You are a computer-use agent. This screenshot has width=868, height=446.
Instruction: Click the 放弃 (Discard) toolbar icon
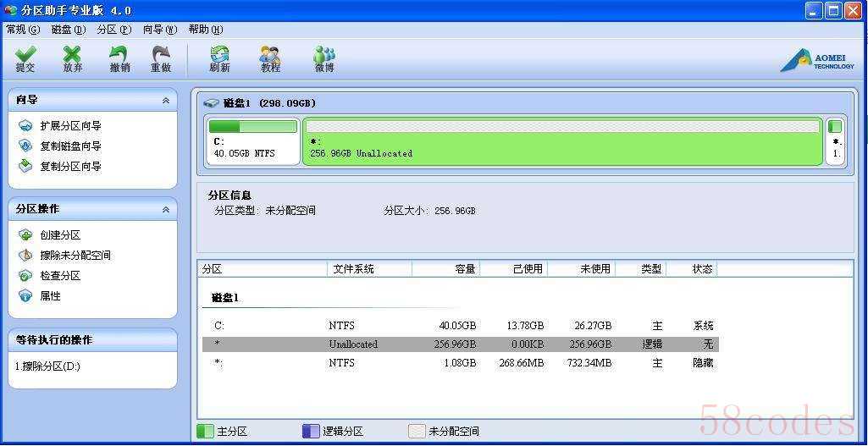73,59
